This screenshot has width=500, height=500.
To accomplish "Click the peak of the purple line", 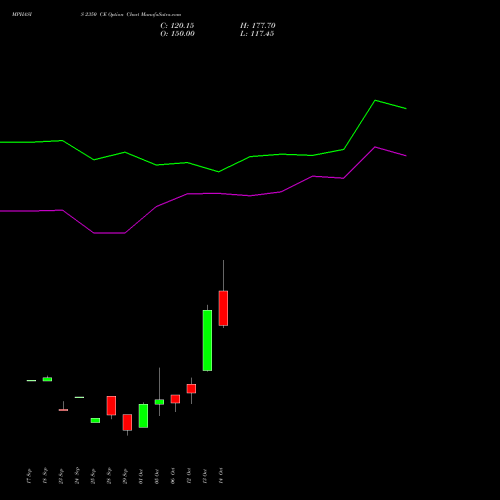I will point(375,147).
